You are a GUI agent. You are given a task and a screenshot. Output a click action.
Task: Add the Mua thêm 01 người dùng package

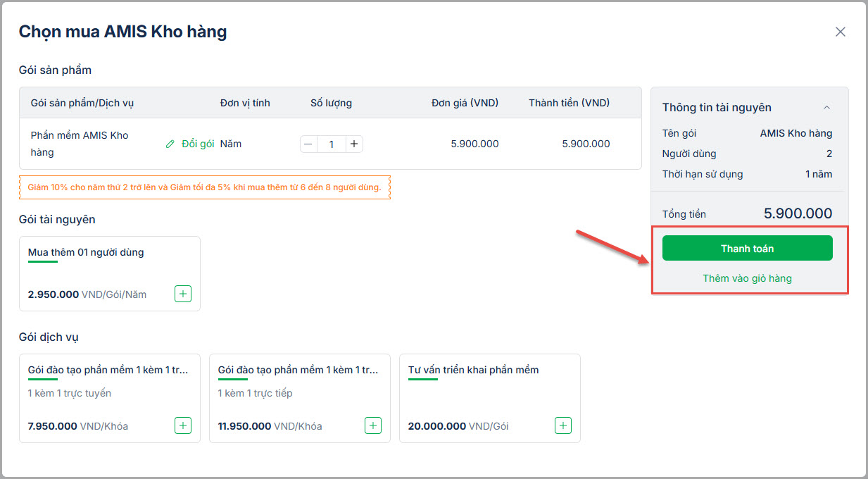(x=183, y=294)
